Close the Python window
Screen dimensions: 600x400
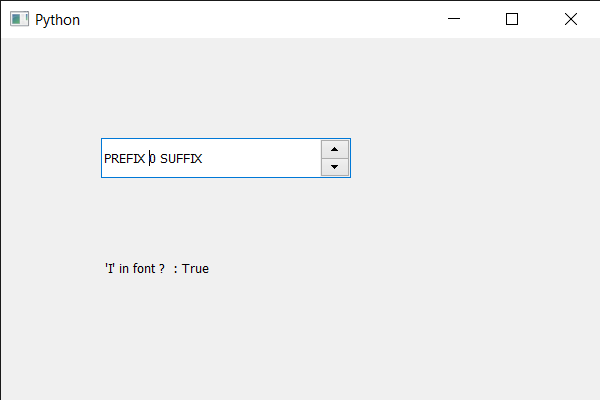(570, 19)
